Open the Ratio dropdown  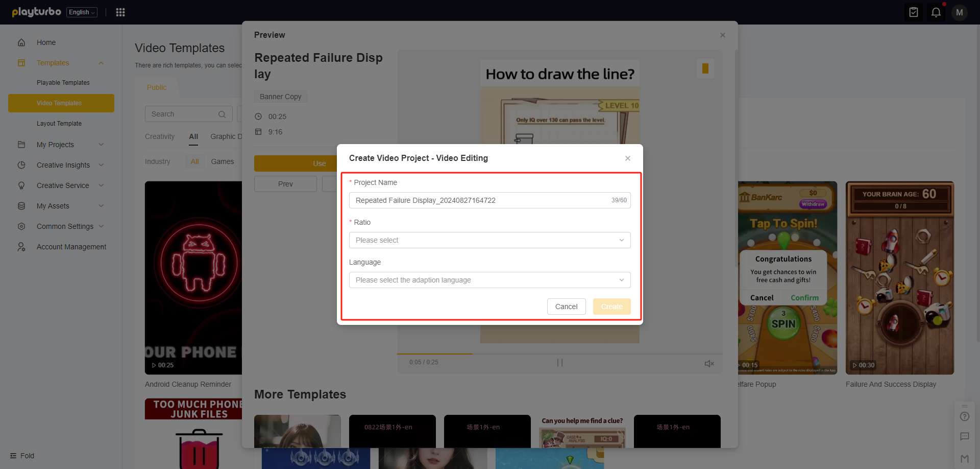point(489,240)
